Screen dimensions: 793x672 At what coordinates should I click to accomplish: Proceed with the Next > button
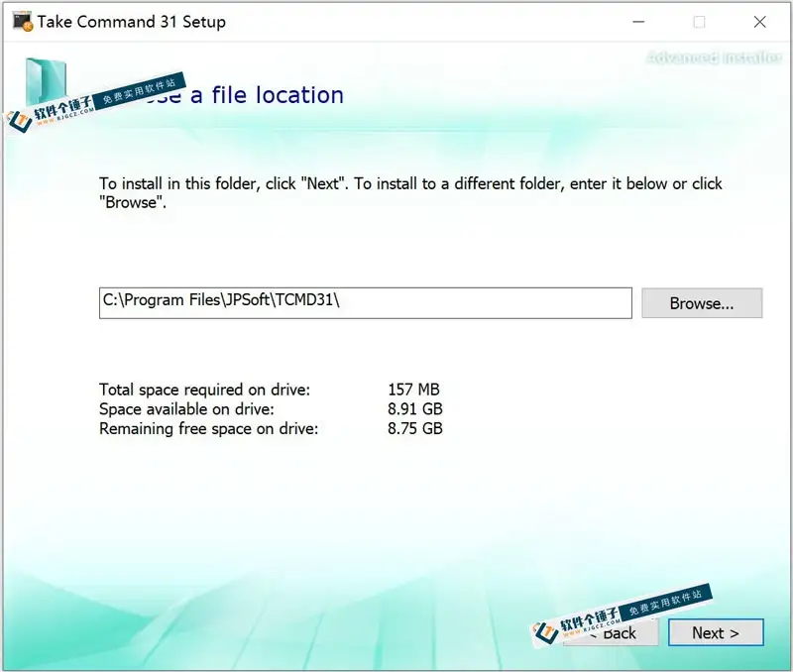pyautogui.click(x=716, y=632)
